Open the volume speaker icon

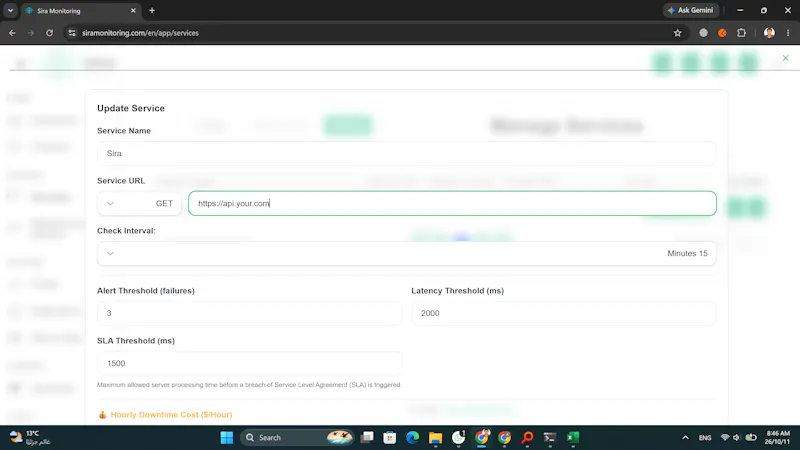tap(736, 437)
